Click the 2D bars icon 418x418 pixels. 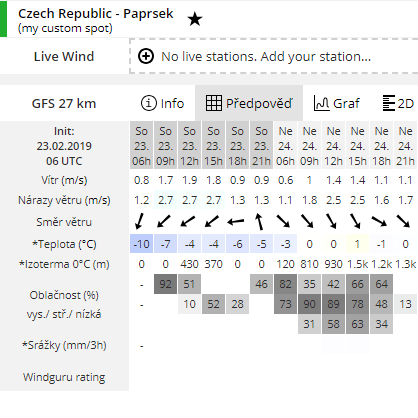[388, 103]
